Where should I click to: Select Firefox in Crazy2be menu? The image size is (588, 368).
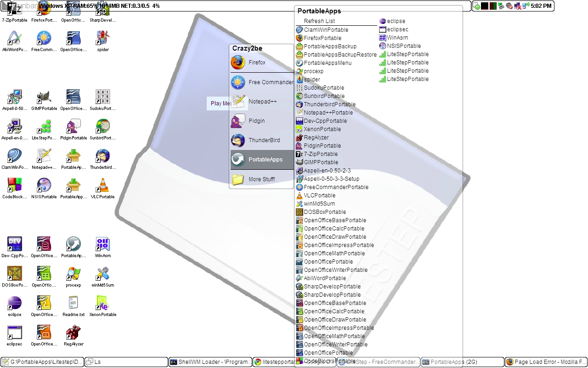pos(262,63)
